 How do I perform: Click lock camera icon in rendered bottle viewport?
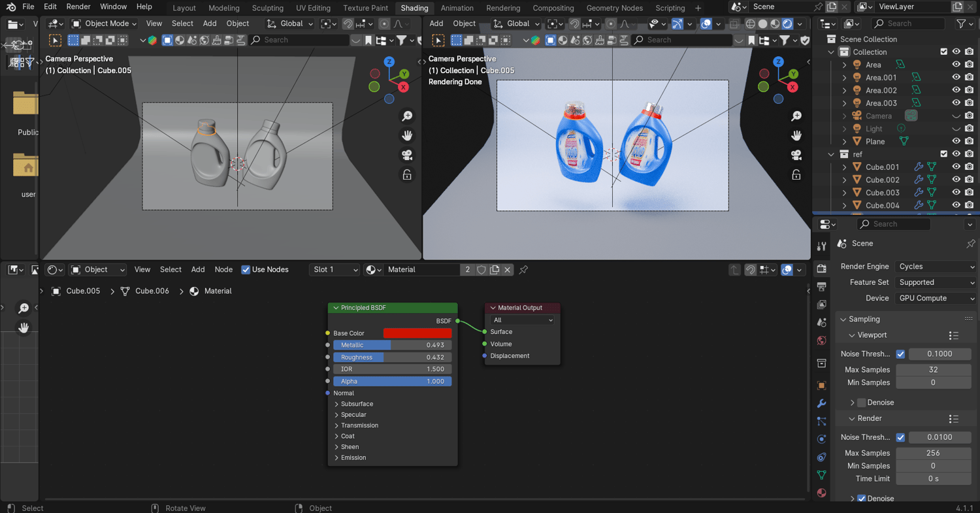796,174
